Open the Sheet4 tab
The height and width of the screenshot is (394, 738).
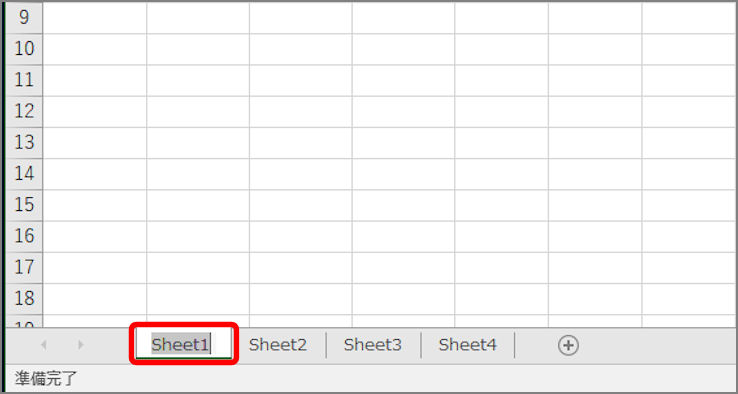coord(467,345)
